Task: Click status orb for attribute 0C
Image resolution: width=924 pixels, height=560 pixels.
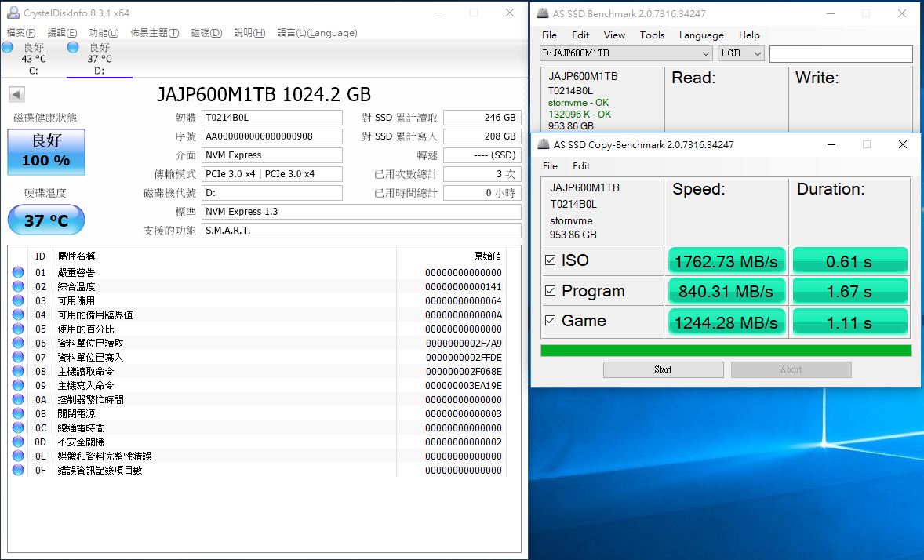Action: [x=18, y=428]
